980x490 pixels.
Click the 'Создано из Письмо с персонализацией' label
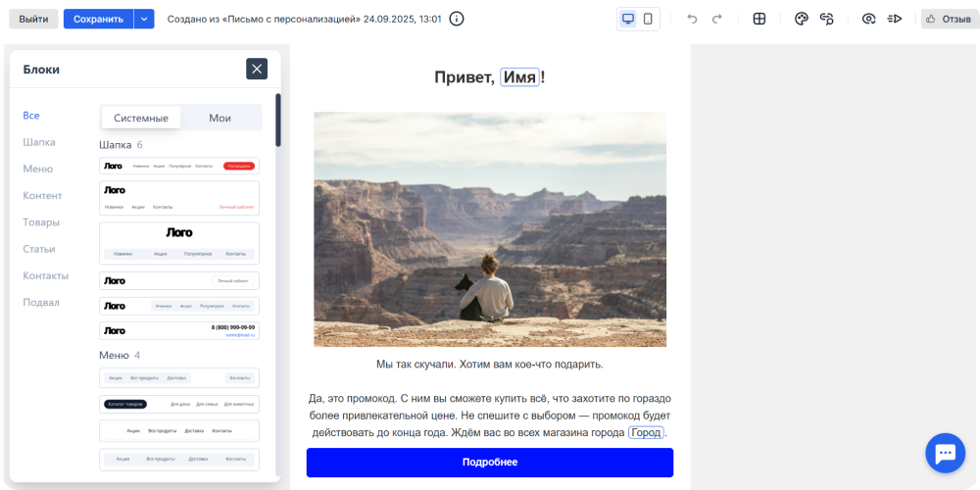(x=305, y=19)
